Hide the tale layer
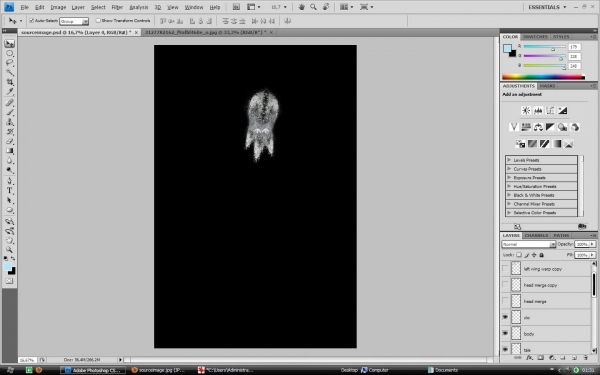 (x=505, y=349)
